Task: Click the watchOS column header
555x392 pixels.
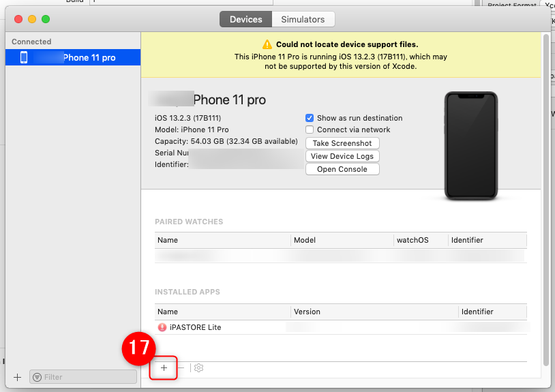Action: pyautogui.click(x=421, y=240)
